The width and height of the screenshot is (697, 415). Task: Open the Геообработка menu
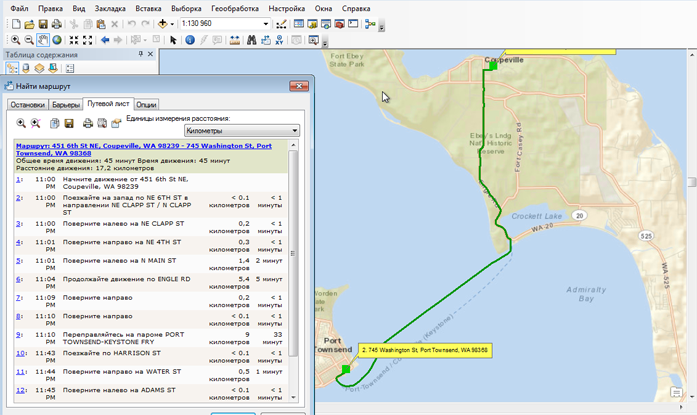point(235,8)
